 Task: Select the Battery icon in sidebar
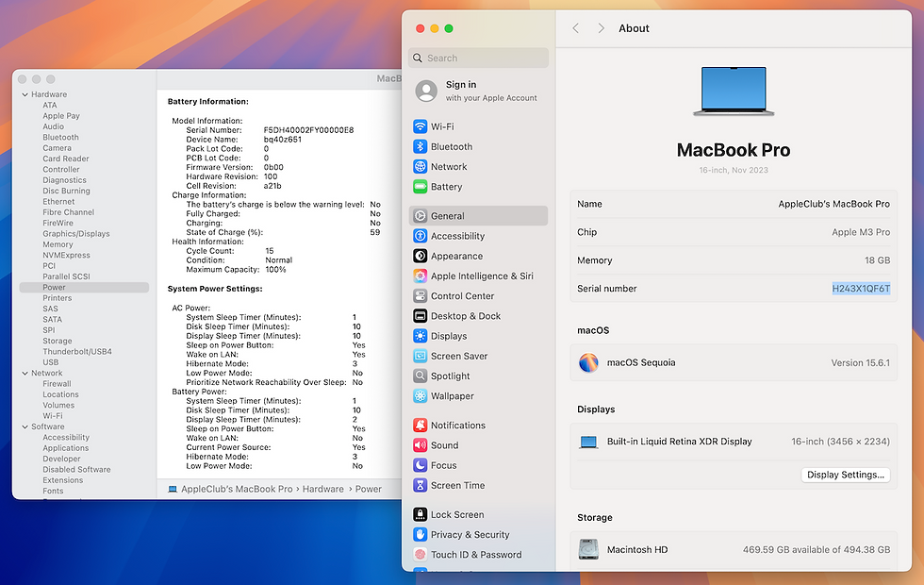(420, 187)
